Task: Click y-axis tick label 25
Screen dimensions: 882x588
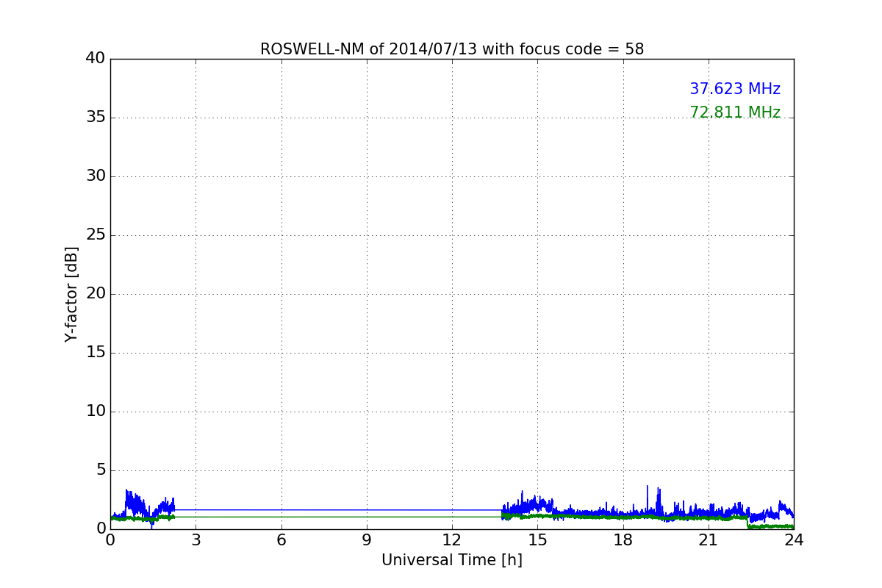Action: tap(95, 234)
